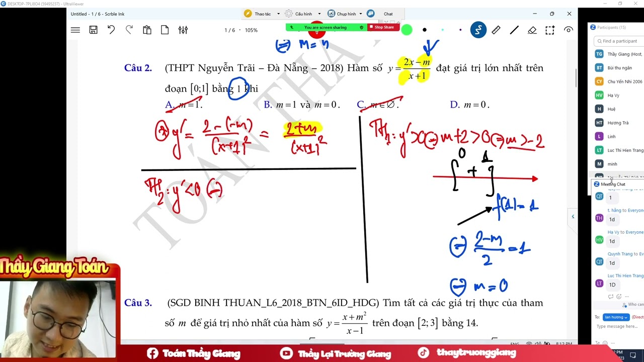644x362 pixels.
Task: Expand the Thao tác dropdown arrow
Action: point(278,14)
